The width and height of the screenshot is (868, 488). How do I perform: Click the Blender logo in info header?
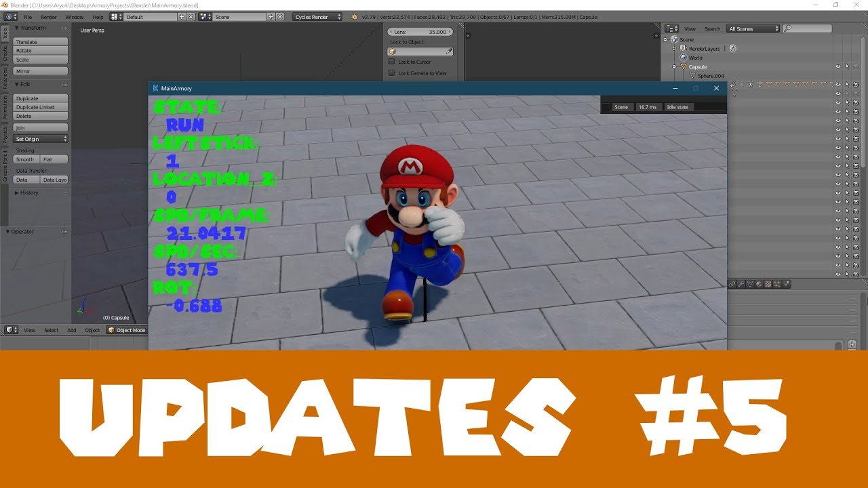(354, 16)
